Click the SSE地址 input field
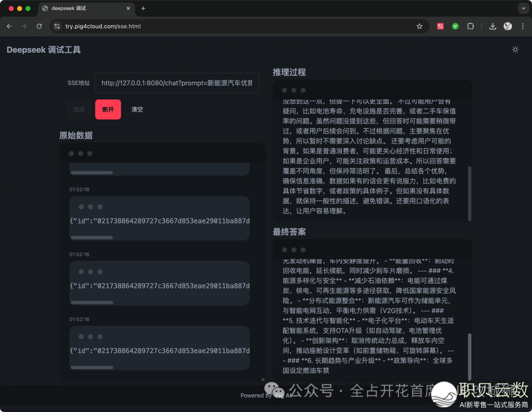This screenshot has height=412, width=532. [177, 83]
